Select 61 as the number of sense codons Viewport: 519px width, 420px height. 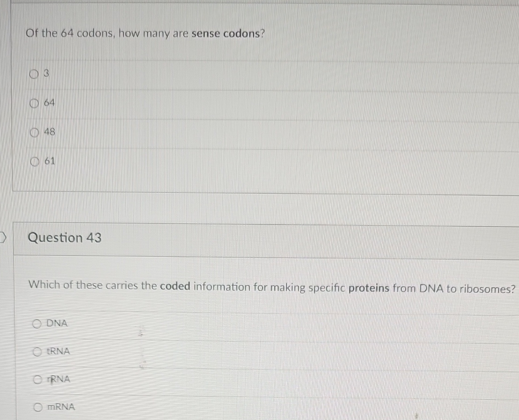coord(33,161)
